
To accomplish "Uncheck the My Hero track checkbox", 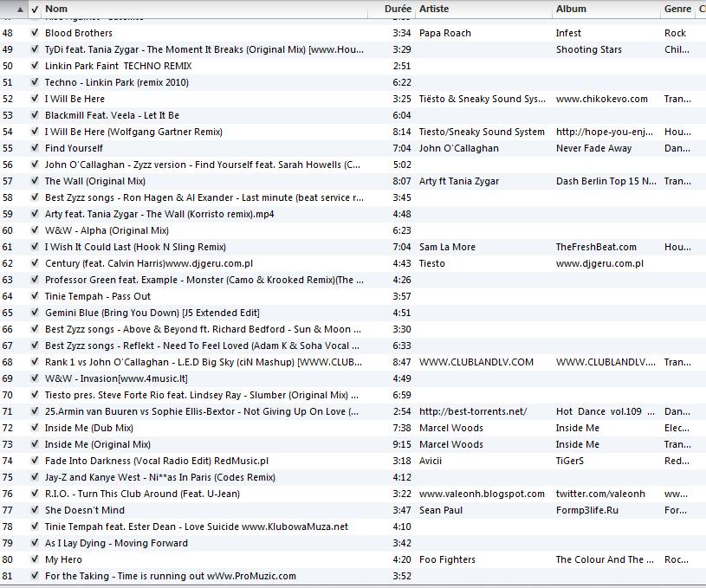I will tap(35, 559).
